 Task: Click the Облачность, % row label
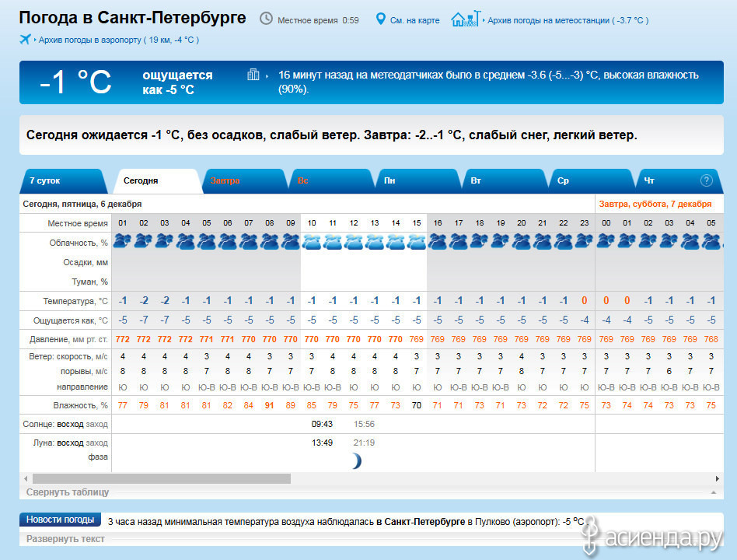pos(79,243)
